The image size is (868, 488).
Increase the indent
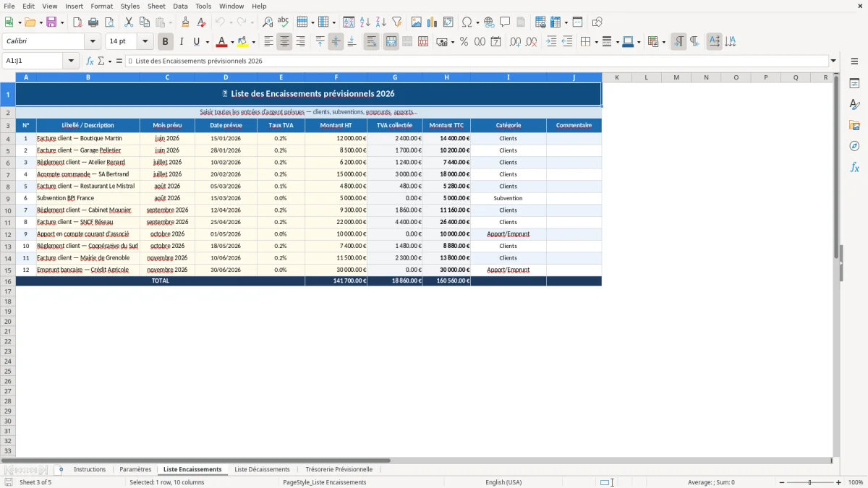(x=551, y=42)
